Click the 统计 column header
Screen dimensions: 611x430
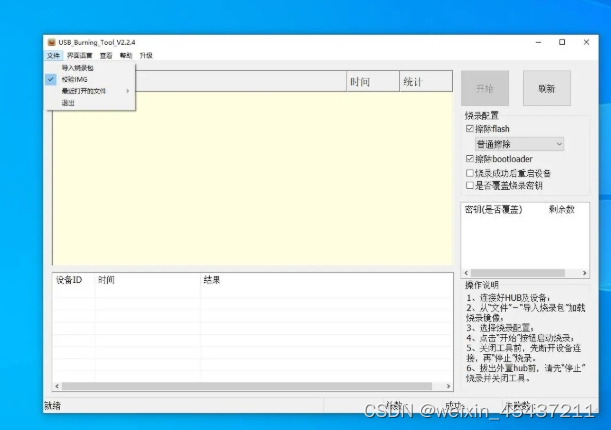[426, 81]
